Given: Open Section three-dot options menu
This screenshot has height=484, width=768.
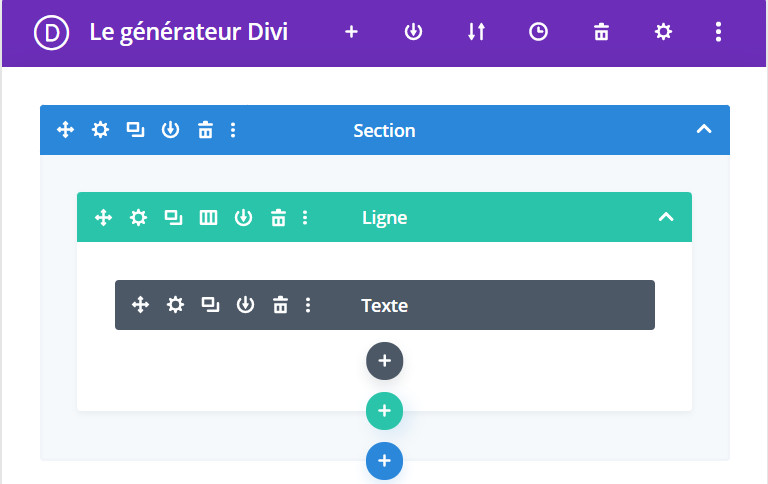Looking at the screenshot, I should click(x=233, y=130).
